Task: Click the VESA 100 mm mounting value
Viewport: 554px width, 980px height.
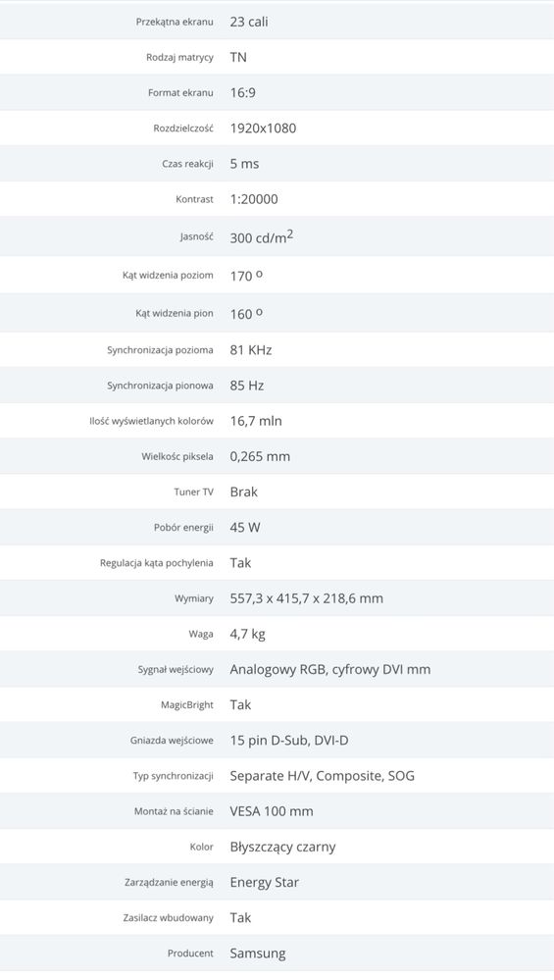Action: pos(272,811)
